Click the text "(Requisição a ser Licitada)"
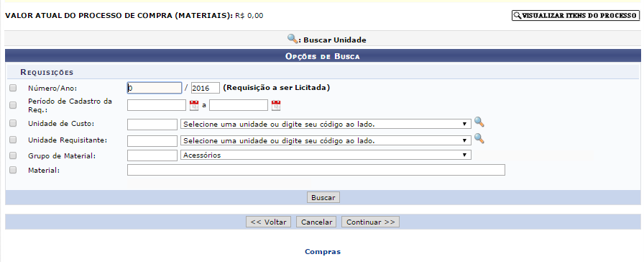Viewport: 644px width, 262px height. click(277, 88)
